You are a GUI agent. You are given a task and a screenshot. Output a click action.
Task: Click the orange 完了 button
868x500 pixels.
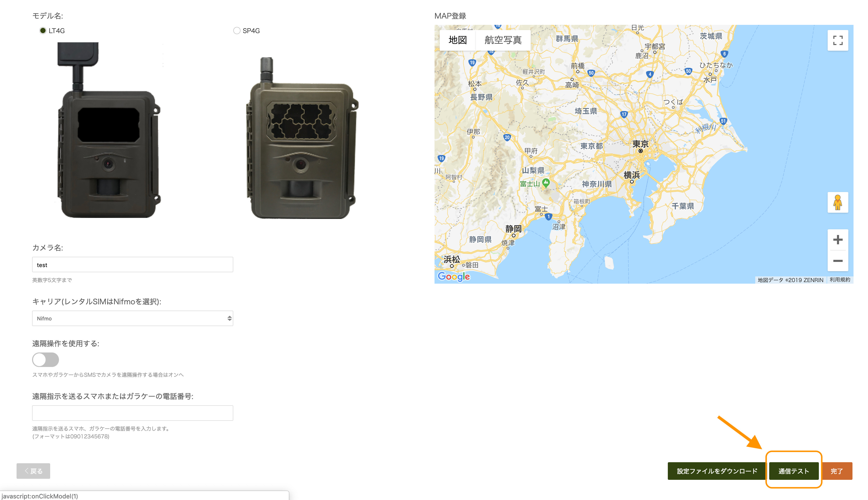click(x=836, y=471)
